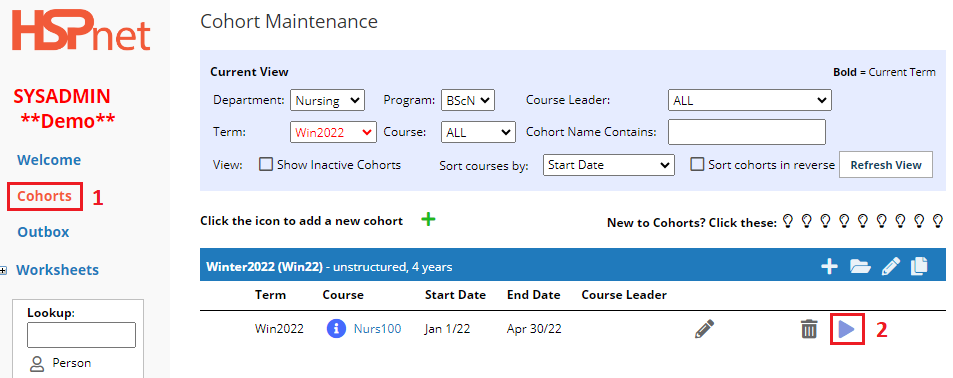Screen dimensions: 953x378
Task: Click the copy icon in Winter2022 header
Action: coord(919,266)
